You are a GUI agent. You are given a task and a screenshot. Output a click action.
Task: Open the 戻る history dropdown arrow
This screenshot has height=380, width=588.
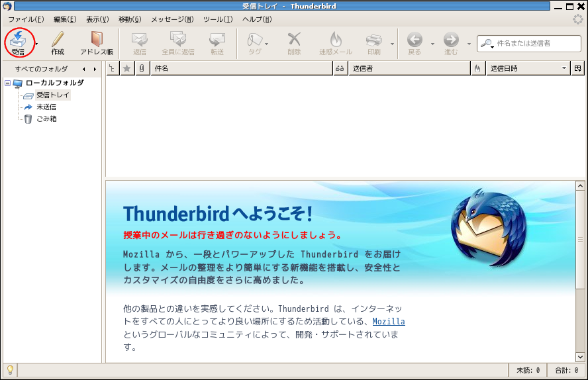click(432, 44)
